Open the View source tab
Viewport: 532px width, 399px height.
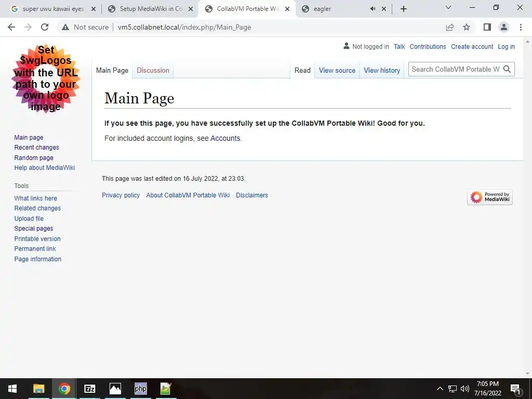337,70
